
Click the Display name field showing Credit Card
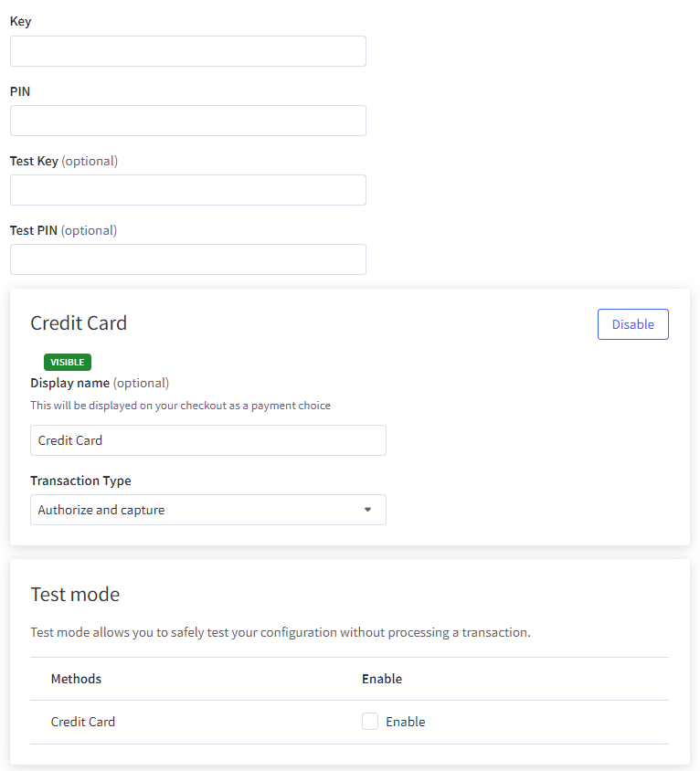point(207,439)
